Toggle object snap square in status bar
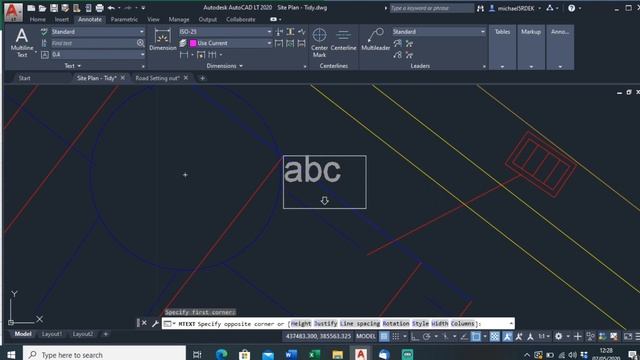 [476, 336]
